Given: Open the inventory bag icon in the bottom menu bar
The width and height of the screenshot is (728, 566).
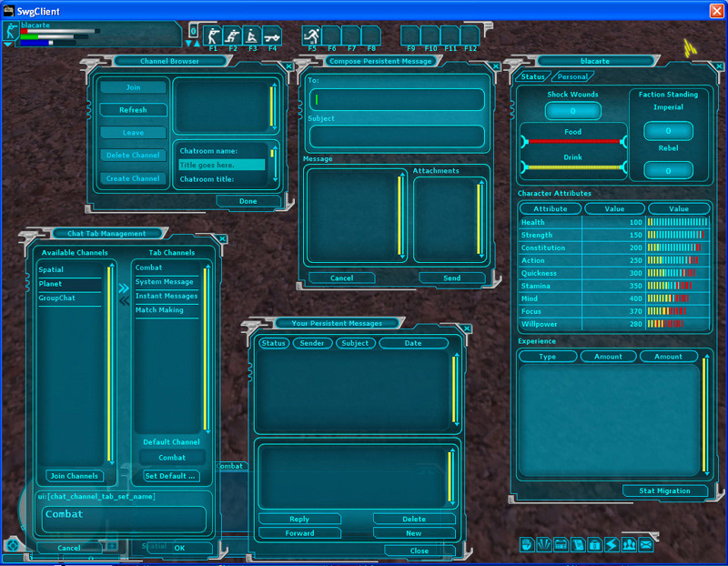Looking at the screenshot, I should coord(595,544).
